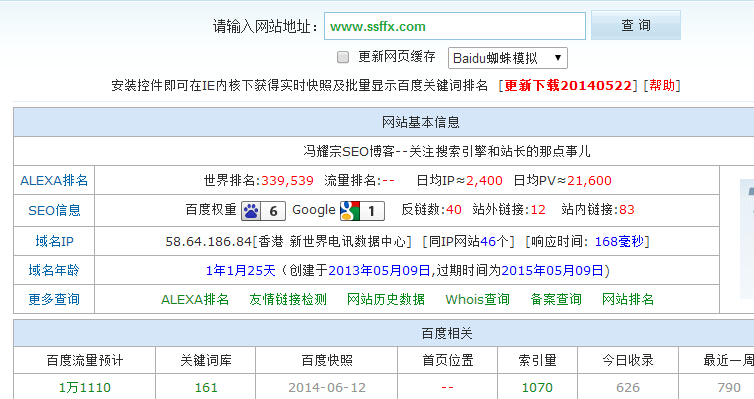Open the 更新下载20140522 link
The image size is (754, 399).
568,86
